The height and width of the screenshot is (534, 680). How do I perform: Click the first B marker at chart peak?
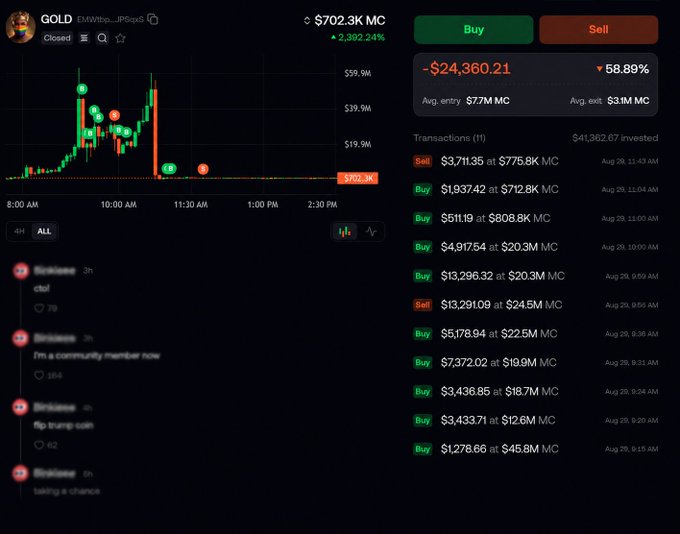click(82, 89)
